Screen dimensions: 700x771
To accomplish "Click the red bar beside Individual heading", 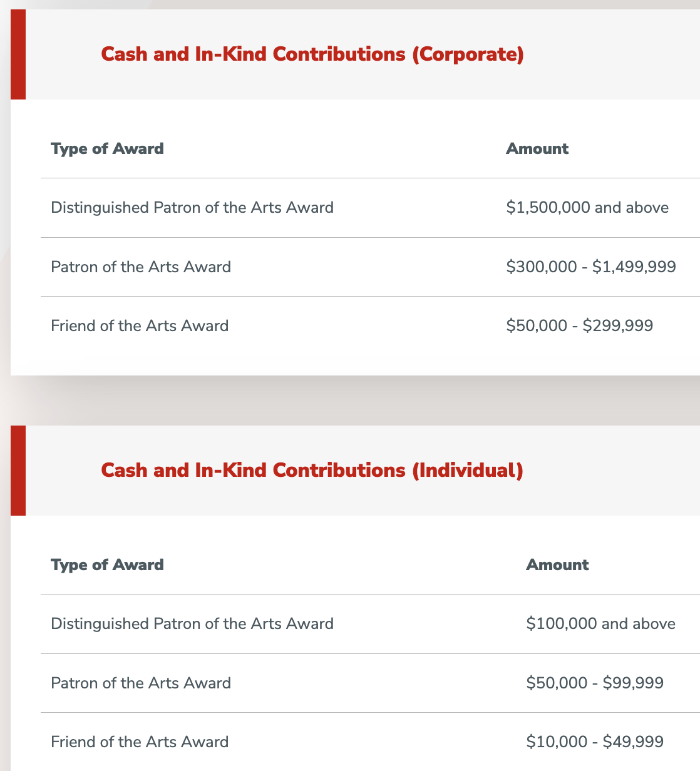I will point(18,471).
